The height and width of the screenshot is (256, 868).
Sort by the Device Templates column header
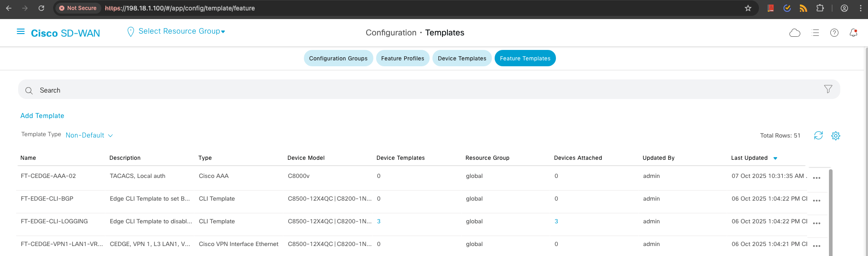click(401, 158)
